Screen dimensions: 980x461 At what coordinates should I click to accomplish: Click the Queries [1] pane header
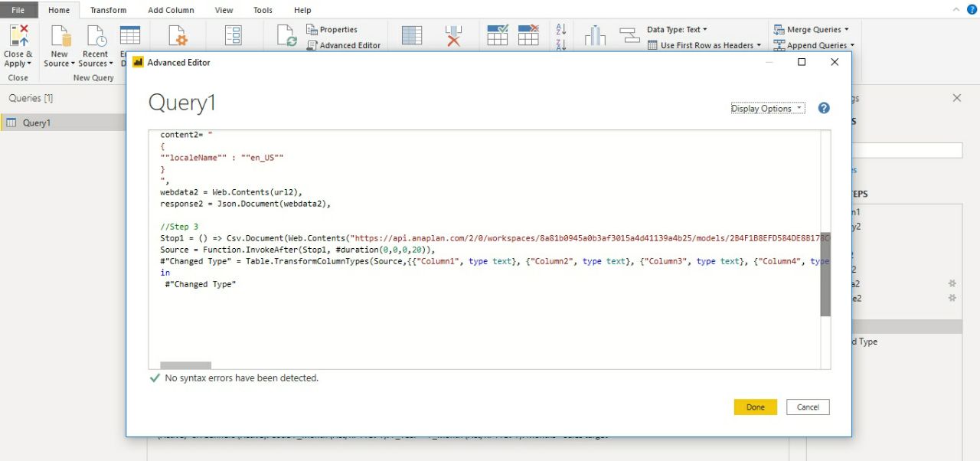(x=31, y=98)
